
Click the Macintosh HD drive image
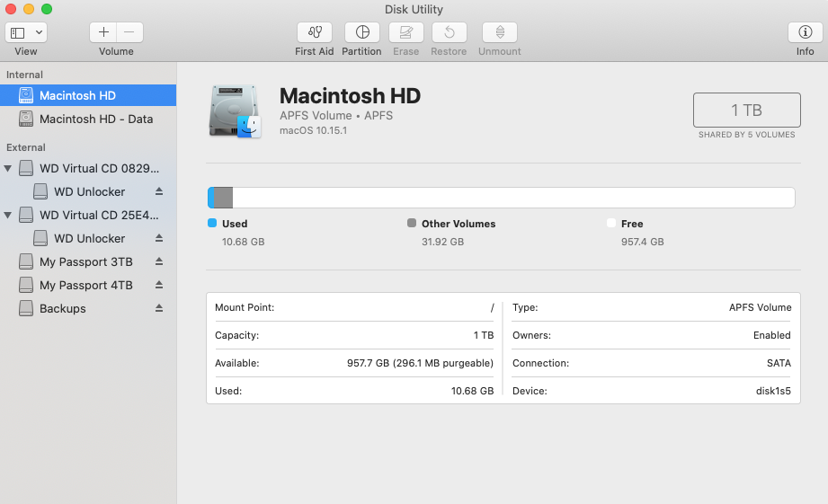coord(235,111)
